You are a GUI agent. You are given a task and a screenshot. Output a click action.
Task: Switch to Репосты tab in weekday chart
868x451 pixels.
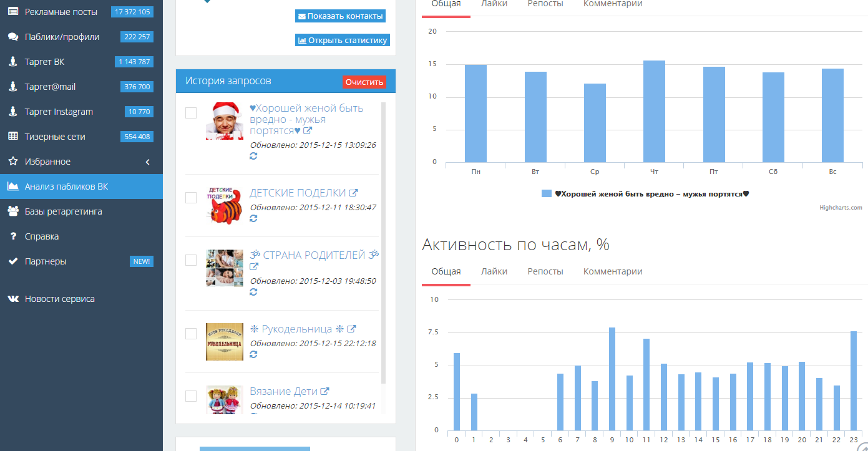(545, 4)
